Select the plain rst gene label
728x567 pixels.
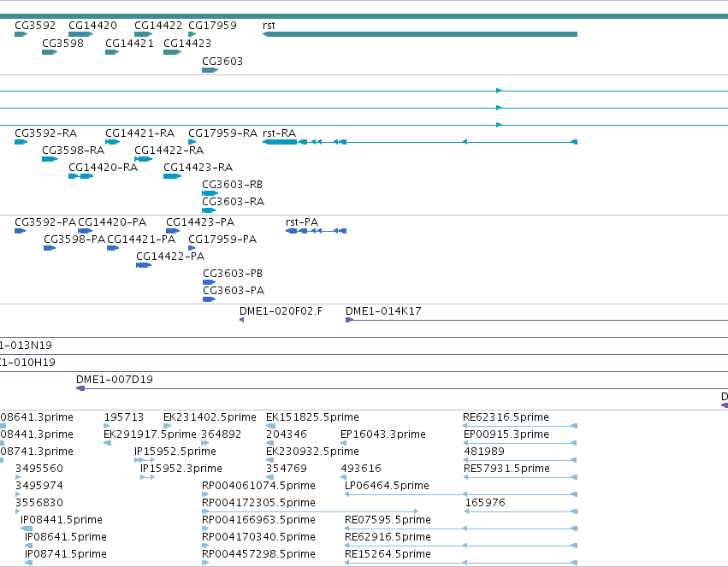(x=269, y=26)
